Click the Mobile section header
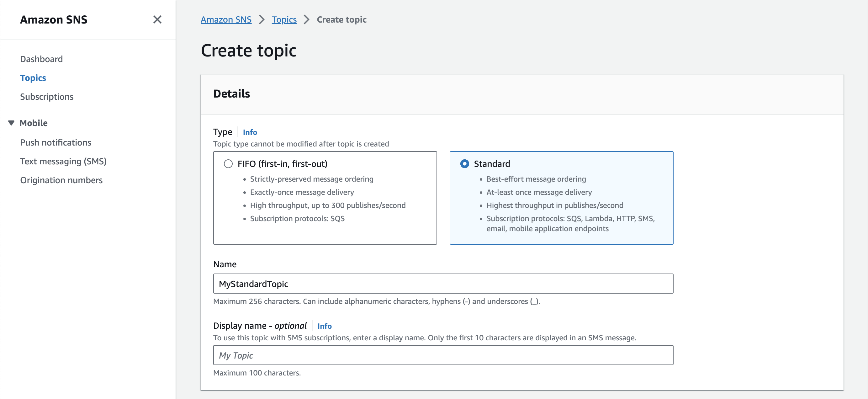The image size is (868, 399). [x=33, y=123]
